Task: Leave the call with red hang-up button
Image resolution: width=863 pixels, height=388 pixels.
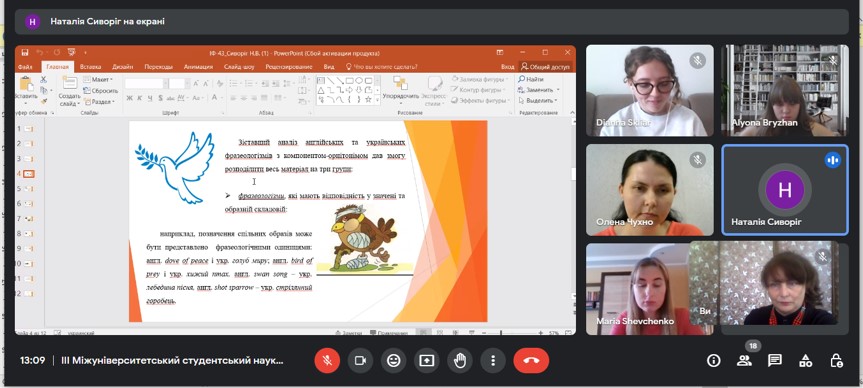Action: pyautogui.click(x=531, y=360)
